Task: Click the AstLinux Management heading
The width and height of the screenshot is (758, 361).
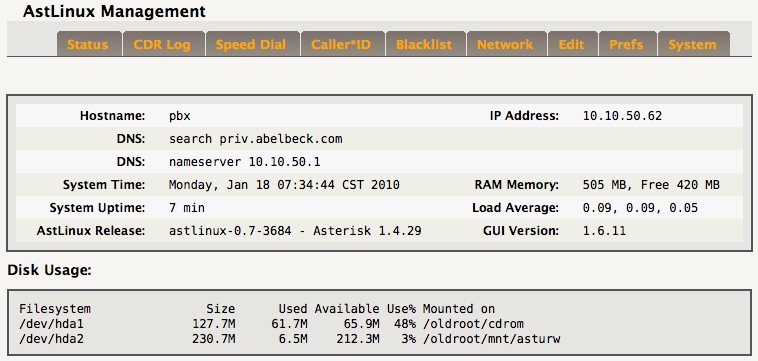Action: [x=114, y=11]
